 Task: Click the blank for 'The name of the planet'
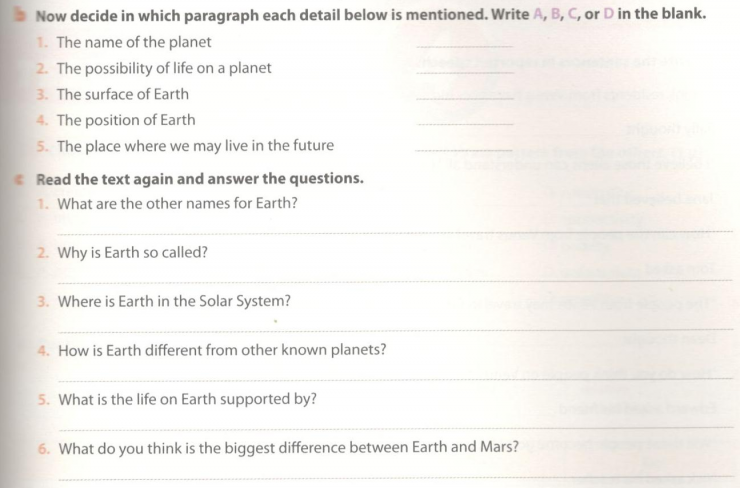(x=465, y=46)
